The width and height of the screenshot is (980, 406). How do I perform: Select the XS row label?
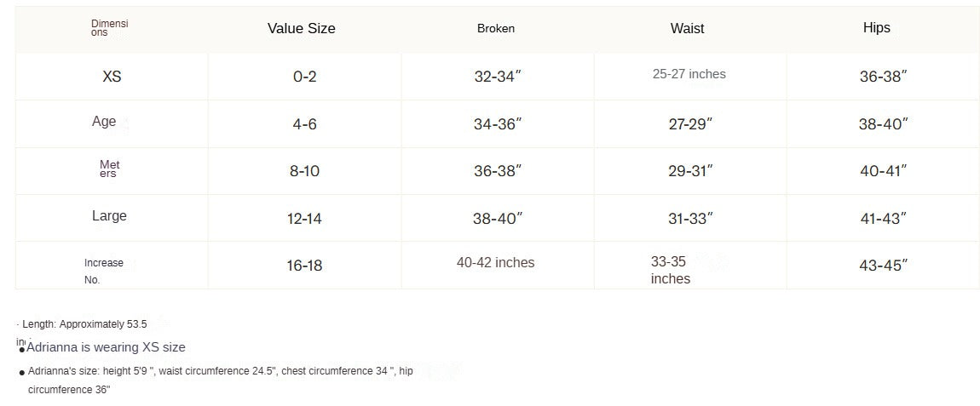112,77
